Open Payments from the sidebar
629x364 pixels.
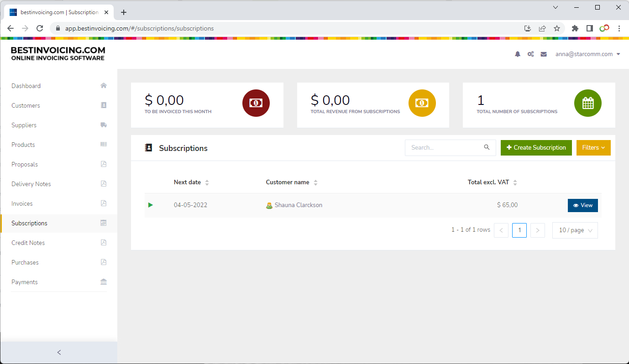pyautogui.click(x=25, y=282)
